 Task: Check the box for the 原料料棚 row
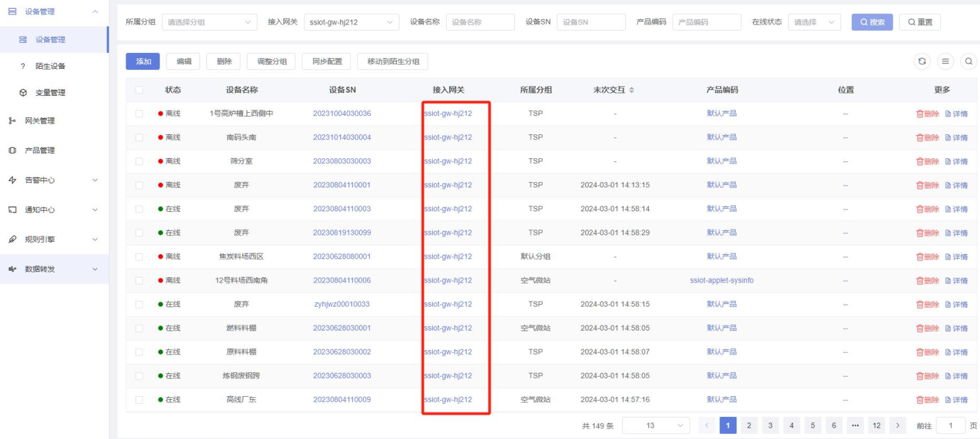point(139,352)
